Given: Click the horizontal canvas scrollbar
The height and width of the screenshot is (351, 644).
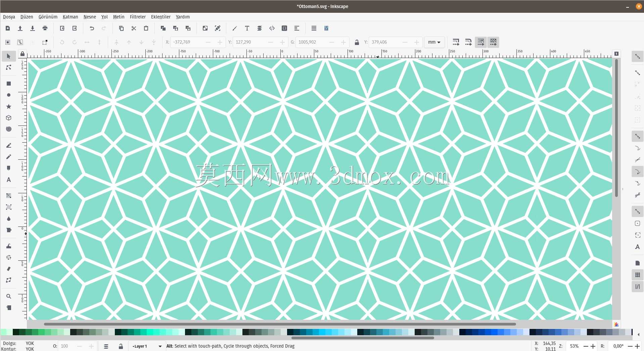Looking at the screenshot, I should pyautogui.click(x=280, y=324).
